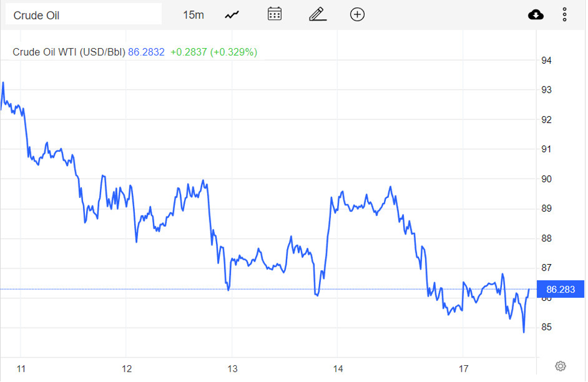
Task: Click the Crude Oil WTI (USD/Bbl) legend label
Action: point(69,52)
